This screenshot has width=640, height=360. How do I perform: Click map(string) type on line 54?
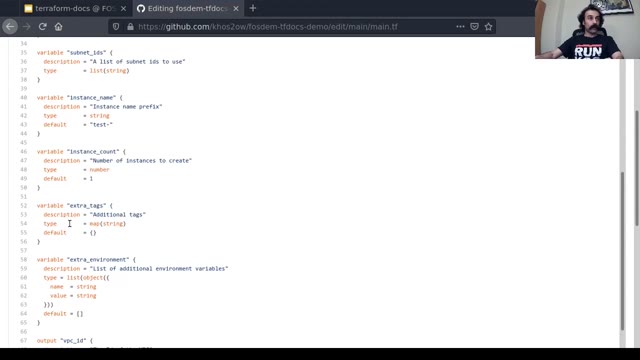point(108,224)
